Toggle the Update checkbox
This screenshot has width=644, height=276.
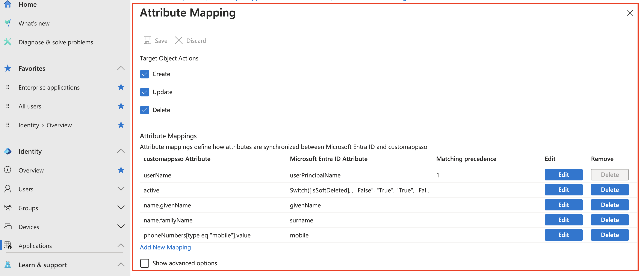coord(145,92)
